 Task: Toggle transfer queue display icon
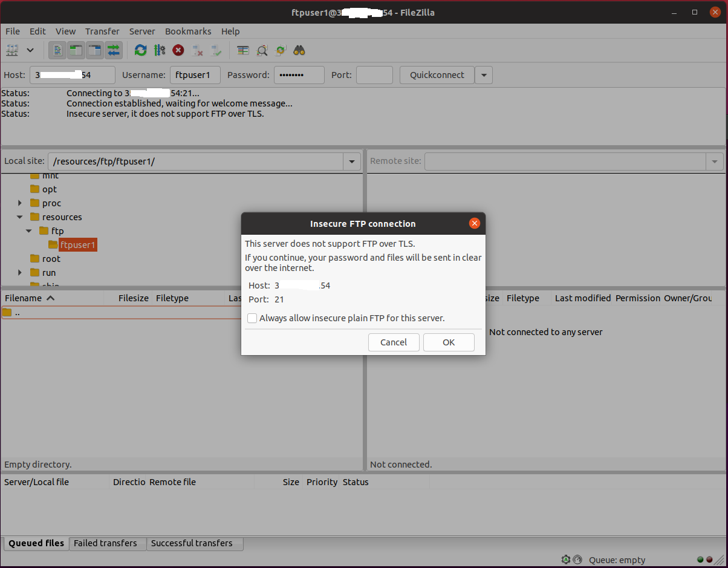114,50
